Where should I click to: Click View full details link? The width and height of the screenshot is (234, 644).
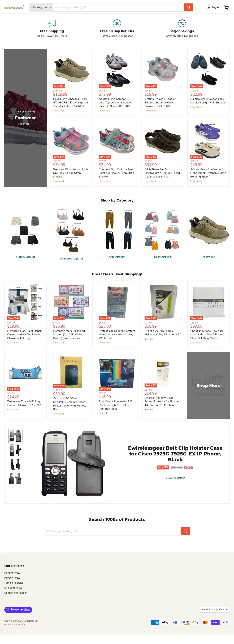(175, 478)
